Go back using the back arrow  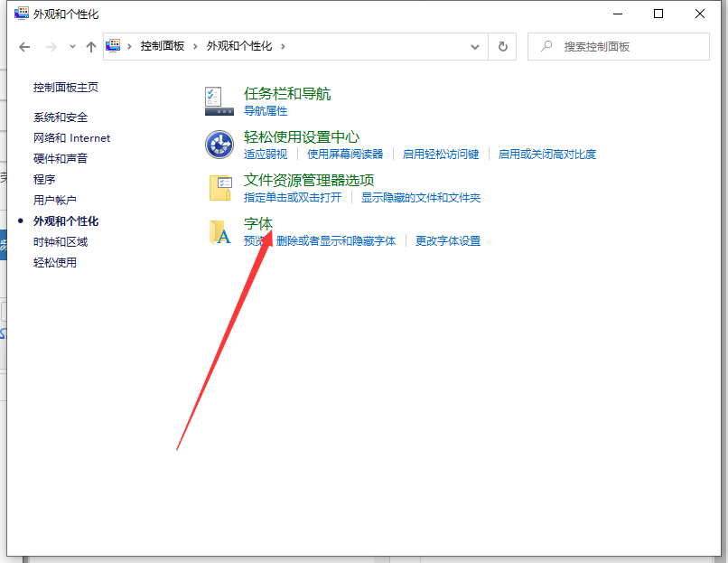tap(25, 46)
